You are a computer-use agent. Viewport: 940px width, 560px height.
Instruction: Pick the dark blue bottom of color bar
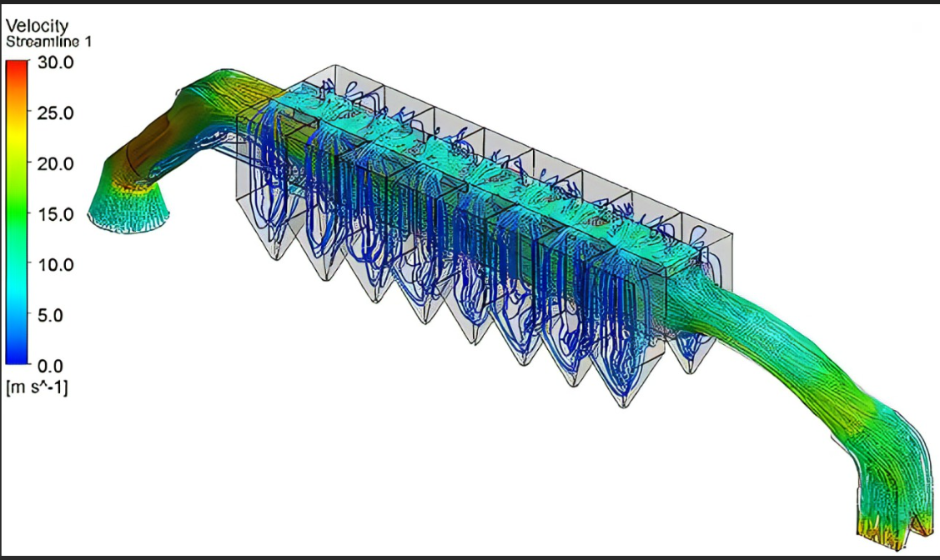click(x=18, y=357)
